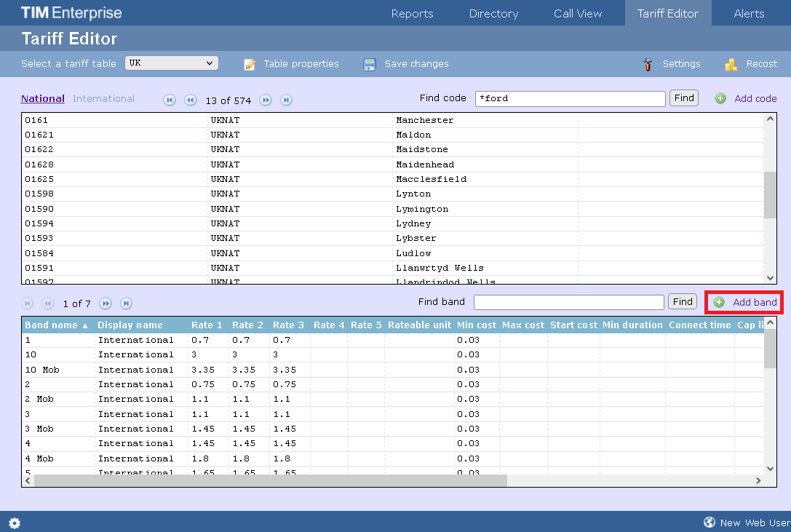Click the Save changes floppy disk icon
Viewport: 791px width, 532px height.
(370, 64)
